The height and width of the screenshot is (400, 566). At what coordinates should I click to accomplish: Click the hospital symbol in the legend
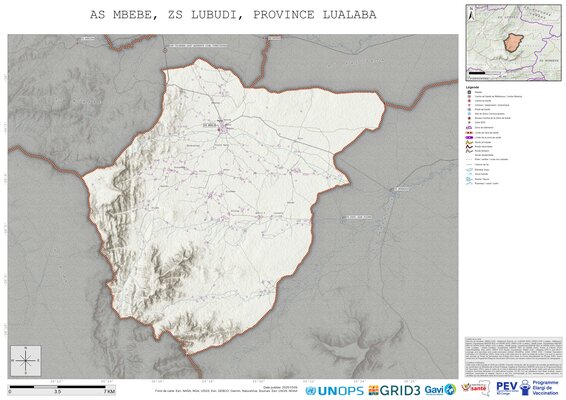(469, 92)
